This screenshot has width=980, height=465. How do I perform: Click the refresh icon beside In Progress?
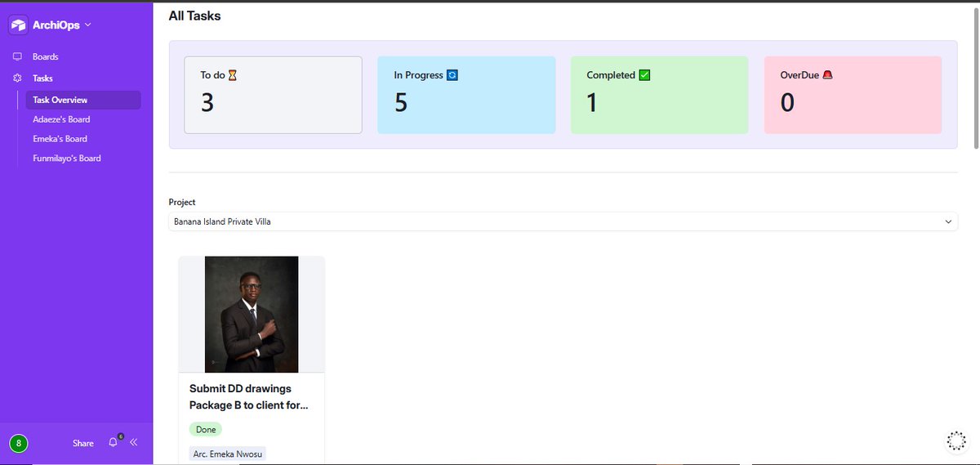[452, 75]
